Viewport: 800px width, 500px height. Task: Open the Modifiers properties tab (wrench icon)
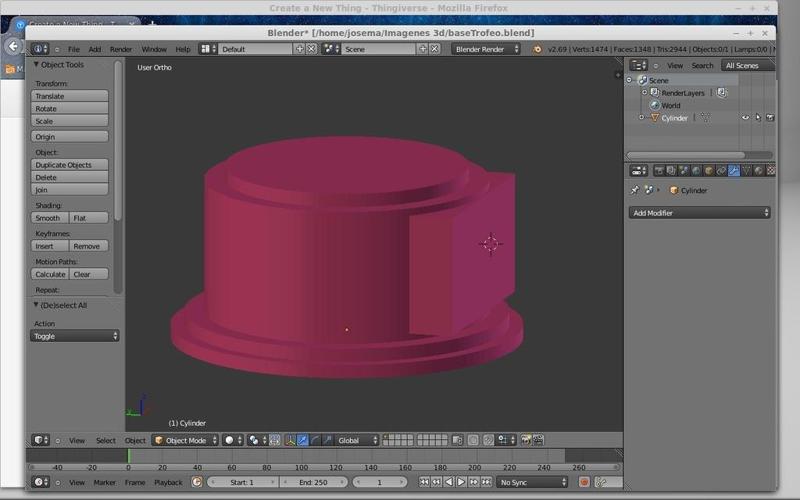click(733, 171)
